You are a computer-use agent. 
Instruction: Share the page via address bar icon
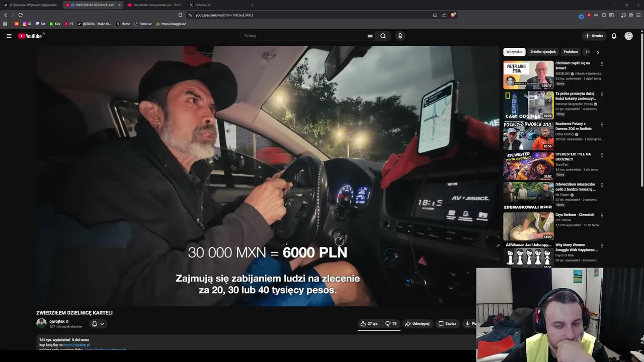click(x=444, y=15)
